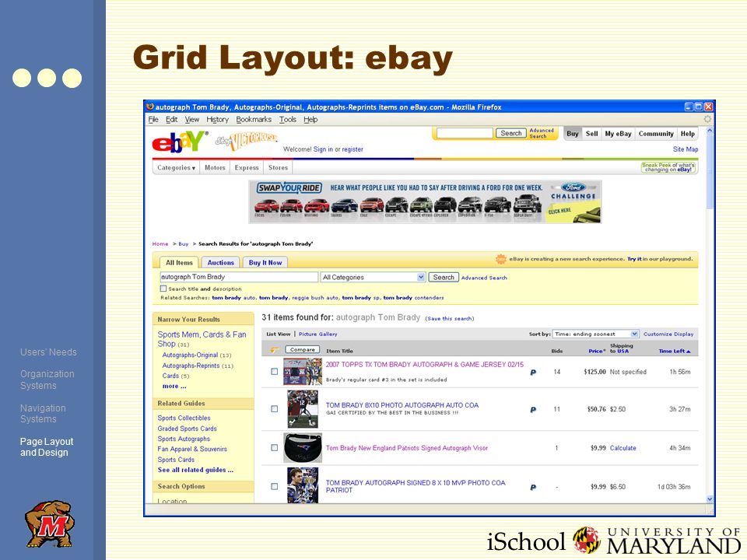
Task: Switch to the Auctions tab
Action: pyautogui.click(x=220, y=262)
